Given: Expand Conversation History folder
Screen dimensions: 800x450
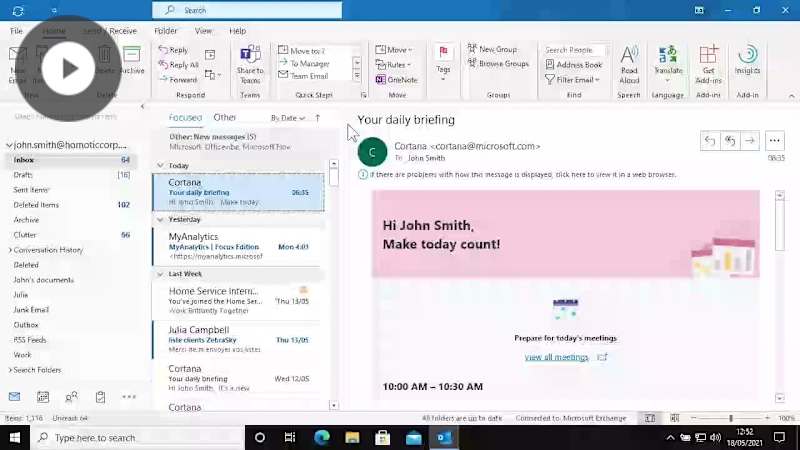Looking at the screenshot, I should click(x=10, y=250).
